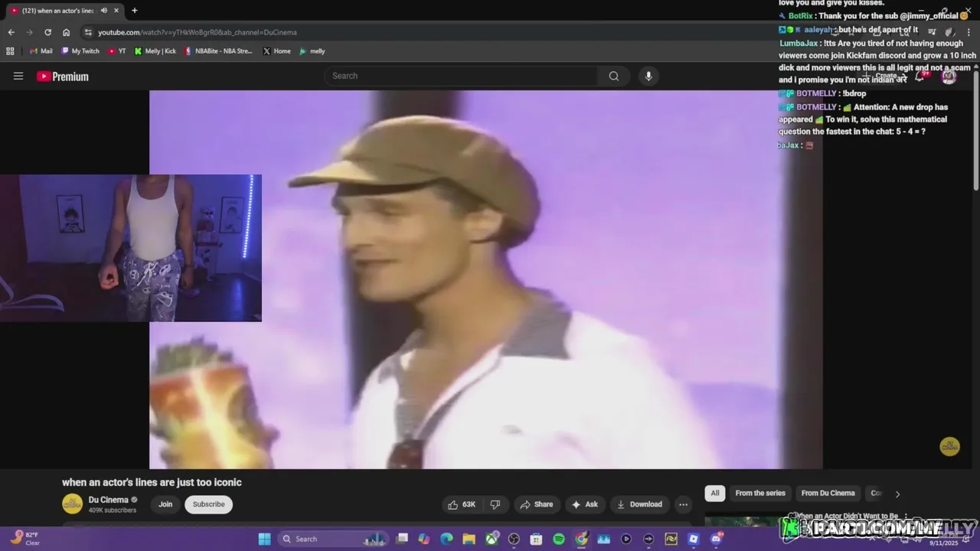View site information icon in address bar

click(88, 32)
